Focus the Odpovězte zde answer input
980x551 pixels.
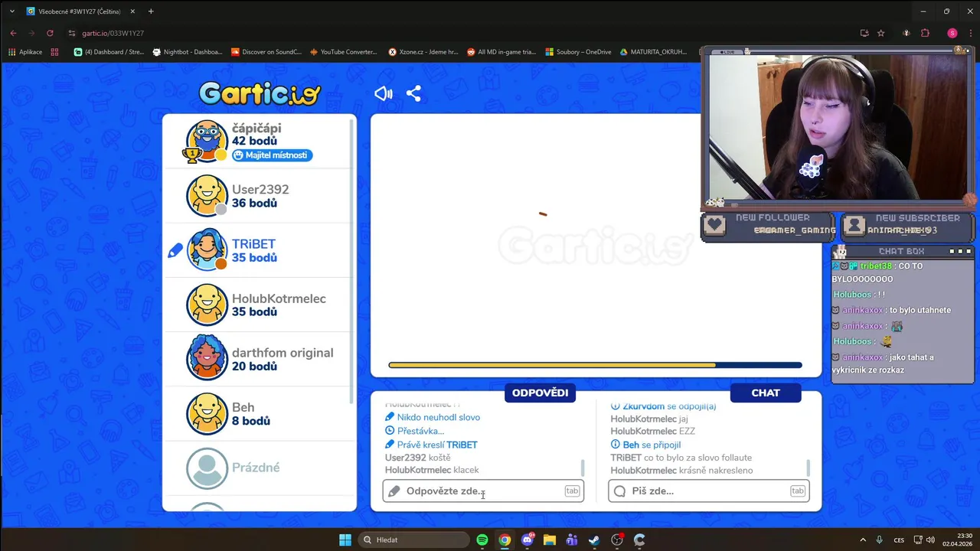click(x=483, y=491)
